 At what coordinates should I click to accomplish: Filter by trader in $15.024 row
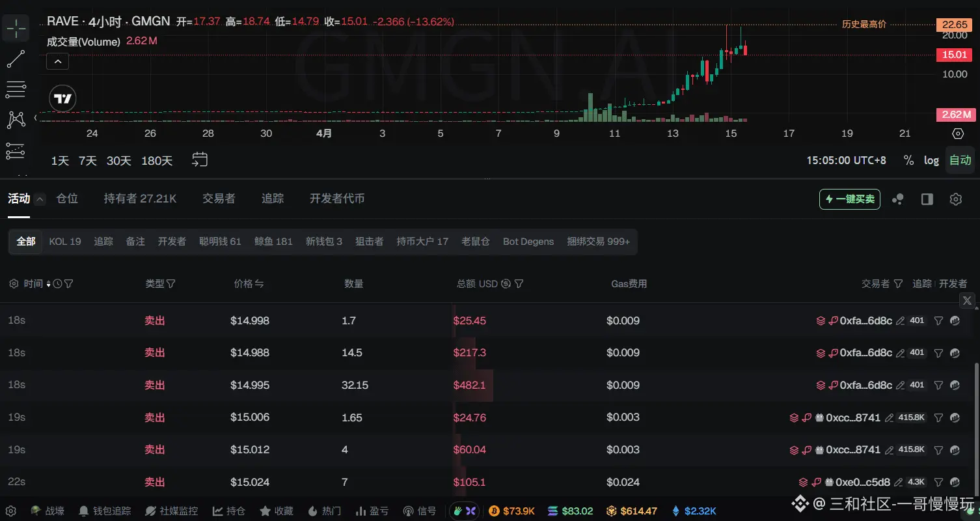pyautogui.click(x=938, y=483)
